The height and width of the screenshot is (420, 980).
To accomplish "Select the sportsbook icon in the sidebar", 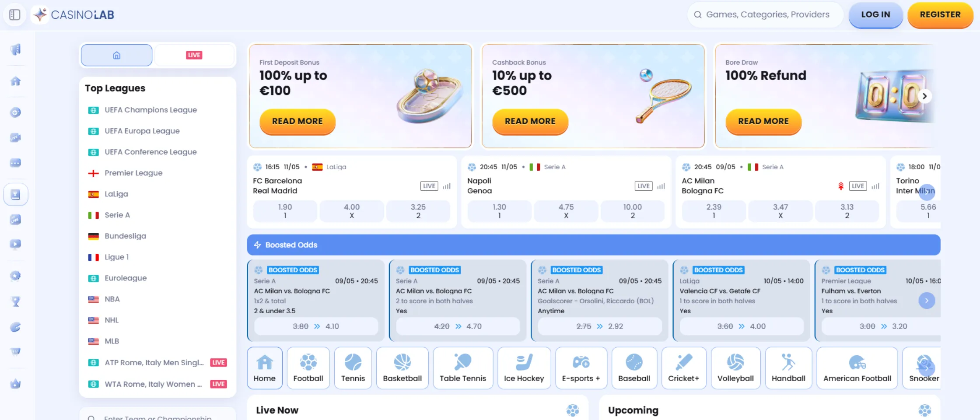I will 16,194.
